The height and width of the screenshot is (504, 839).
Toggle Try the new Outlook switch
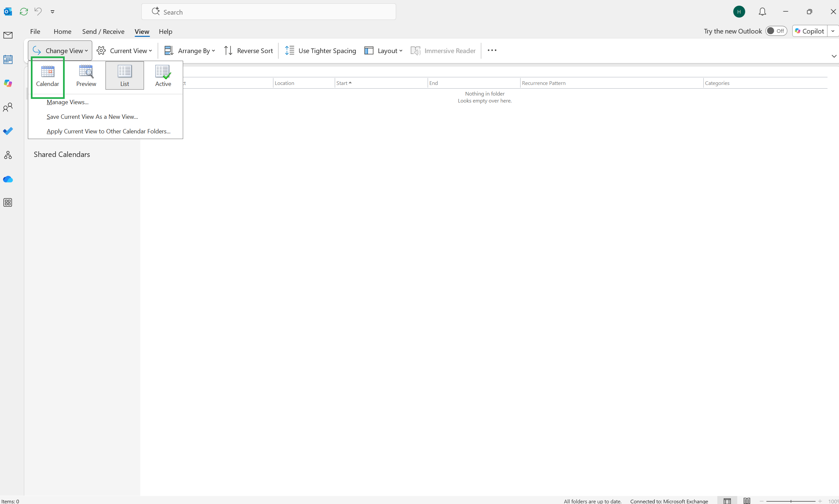[x=776, y=31]
